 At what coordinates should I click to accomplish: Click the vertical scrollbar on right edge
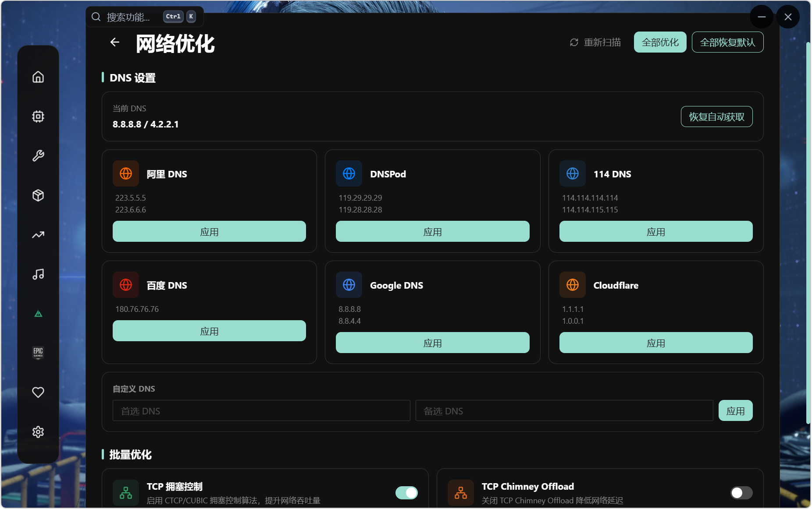pyautogui.click(x=808, y=232)
